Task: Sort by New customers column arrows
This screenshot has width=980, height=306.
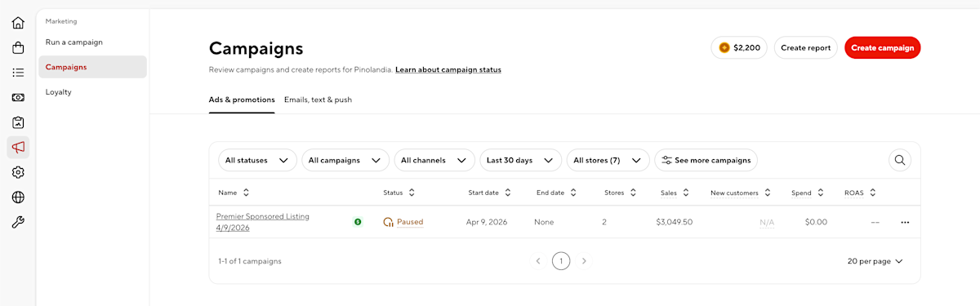Action: click(768, 193)
